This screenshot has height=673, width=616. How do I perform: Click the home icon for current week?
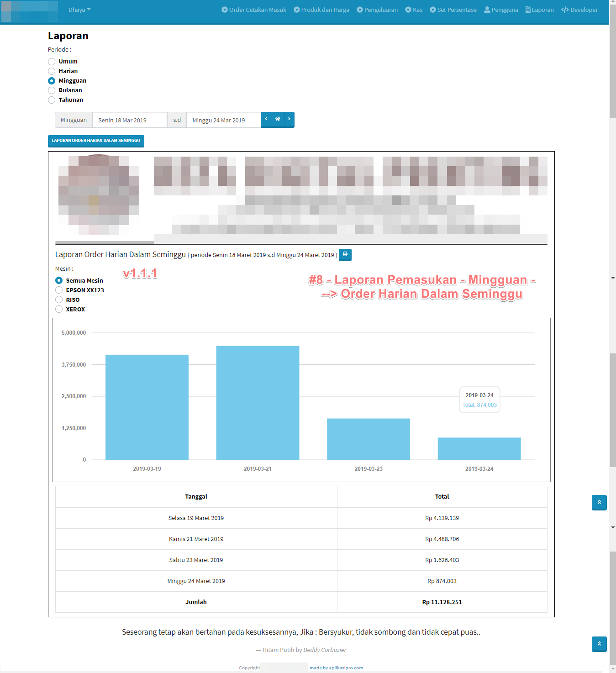pyautogui.click(x=278, y=120)
